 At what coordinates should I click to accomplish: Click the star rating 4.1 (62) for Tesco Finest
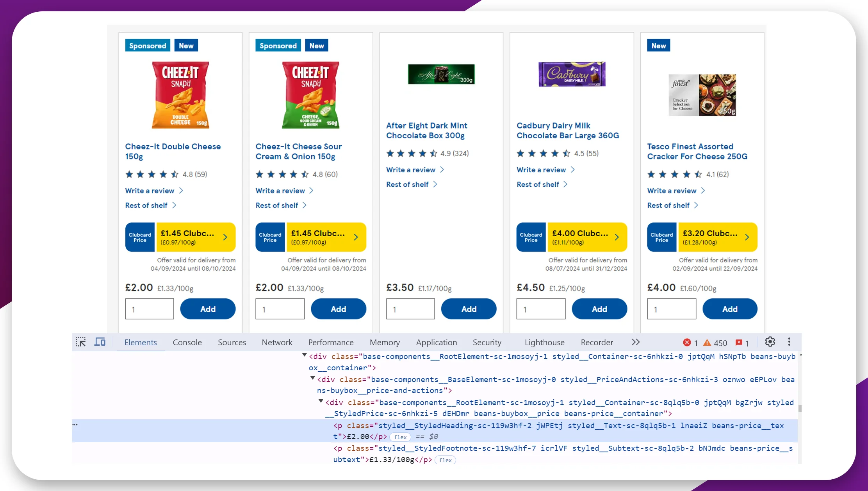tap(688, 175)
